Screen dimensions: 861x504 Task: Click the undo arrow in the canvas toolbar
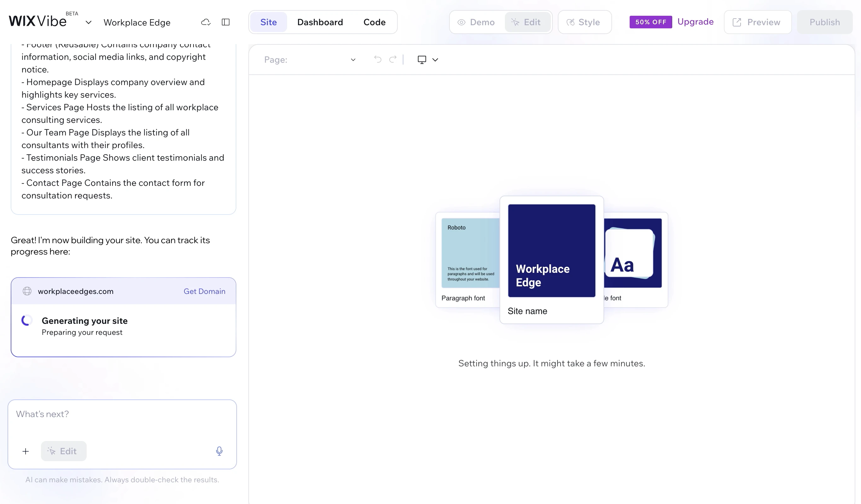point(378,60)
